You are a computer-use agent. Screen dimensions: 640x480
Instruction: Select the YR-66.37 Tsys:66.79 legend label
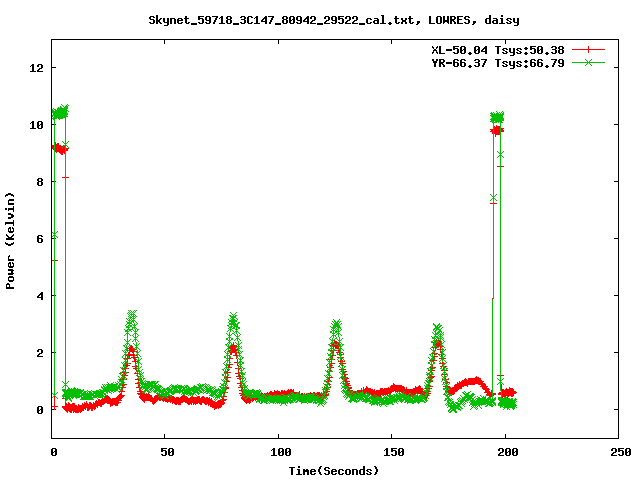tap(498, 63)
